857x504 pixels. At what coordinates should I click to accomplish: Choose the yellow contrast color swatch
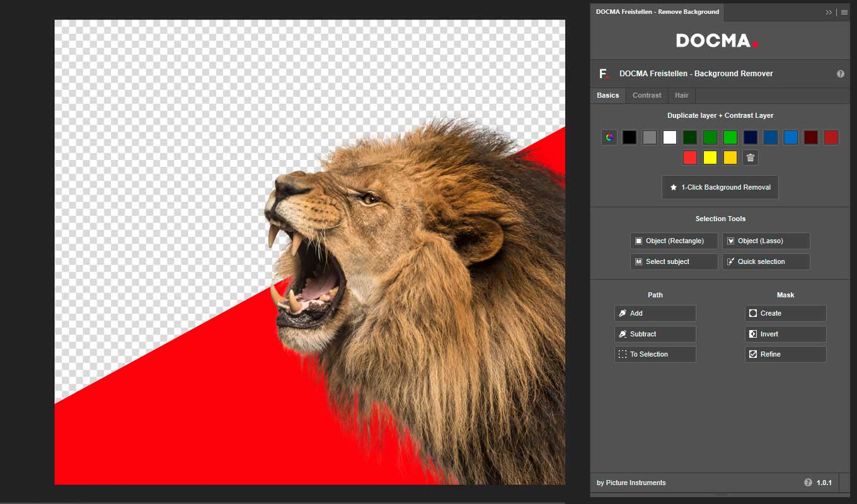[710, 157]
